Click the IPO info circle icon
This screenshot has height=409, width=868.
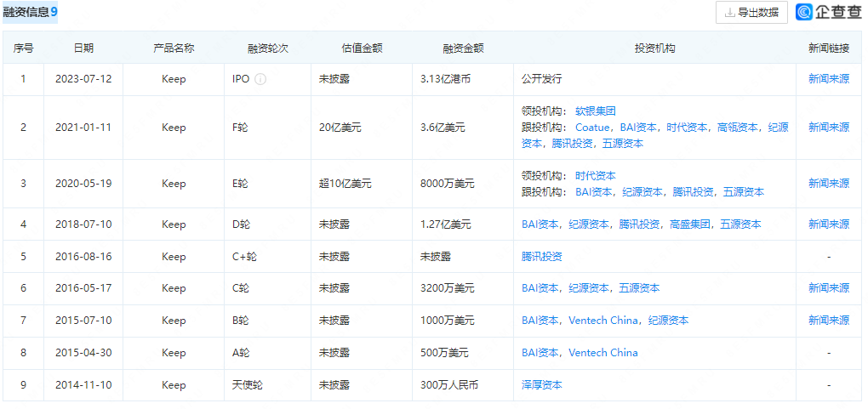tap(260, 79)
